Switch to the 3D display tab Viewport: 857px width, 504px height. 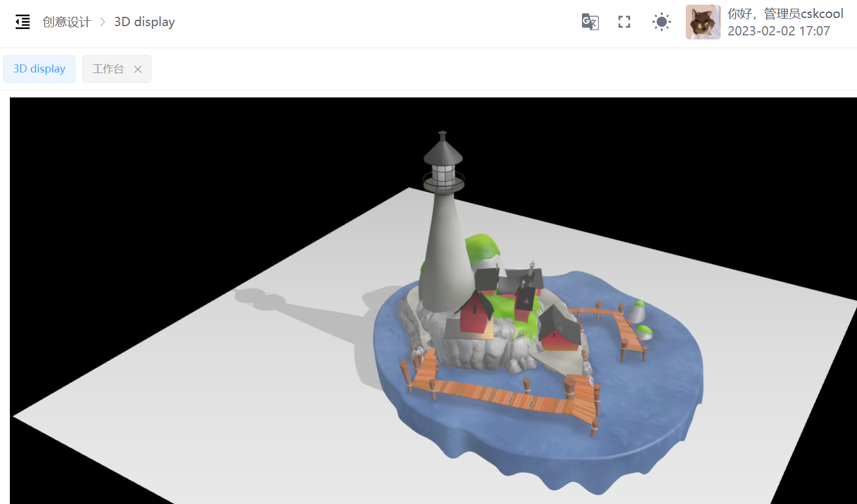click(x=39, y=69)
